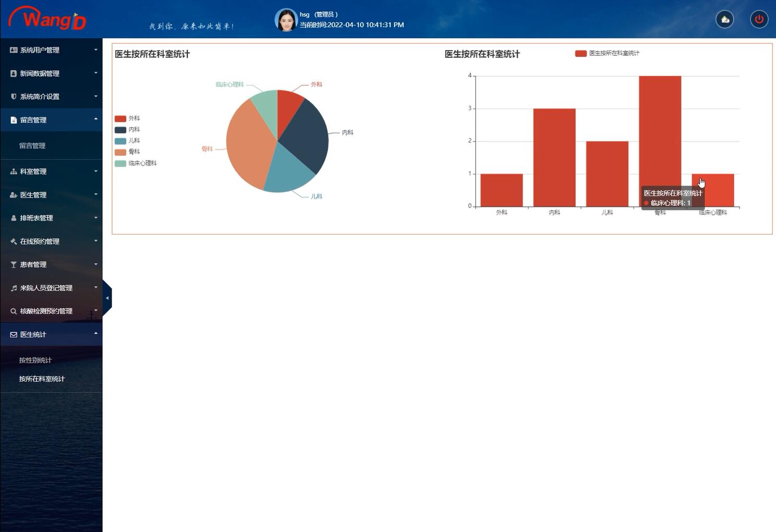Click the org-chart icon beside 科室管理

(14, 171)
